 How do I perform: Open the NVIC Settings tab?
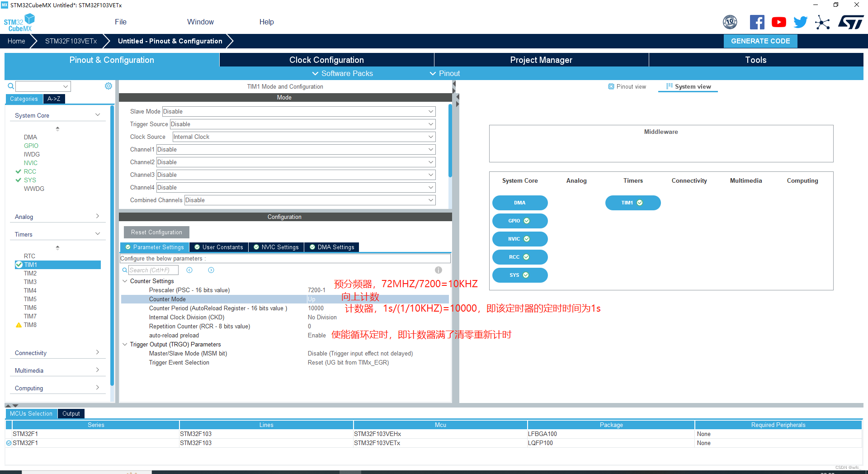[276, 247]
